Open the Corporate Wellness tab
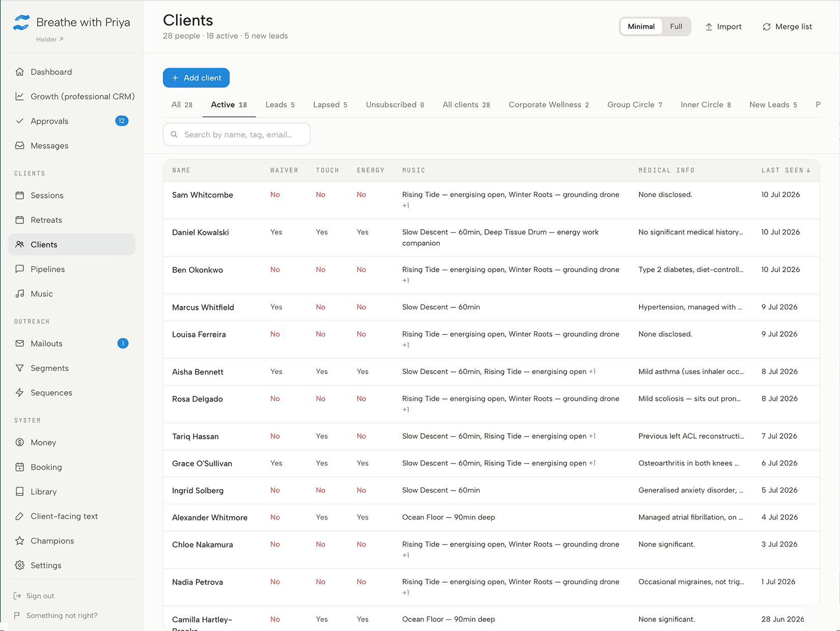840x631 pixels. coord(548,105)
